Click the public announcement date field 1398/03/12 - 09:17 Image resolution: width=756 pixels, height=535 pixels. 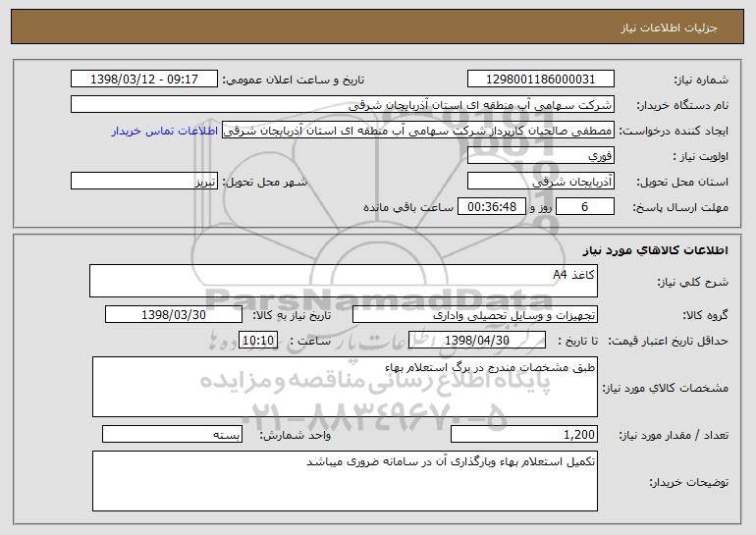coord(144,79)
